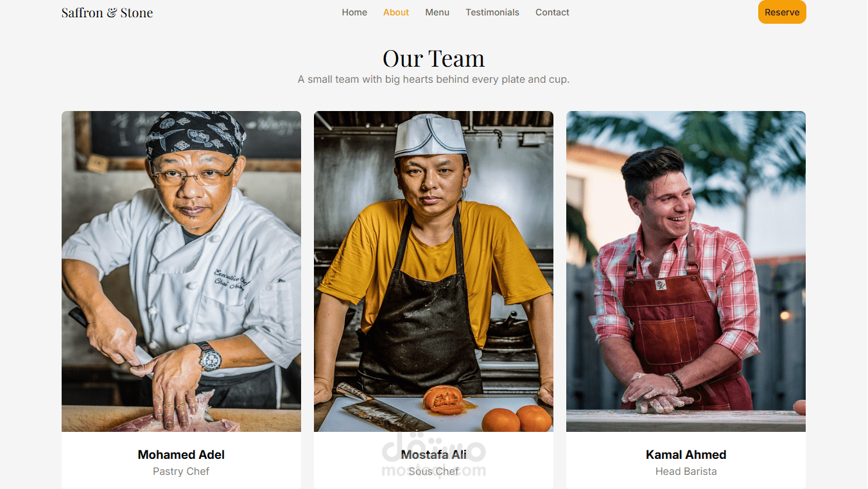This screenshot has height=489, width=868.
Task: Select the Head Barista role text
Action: (686, 471)
